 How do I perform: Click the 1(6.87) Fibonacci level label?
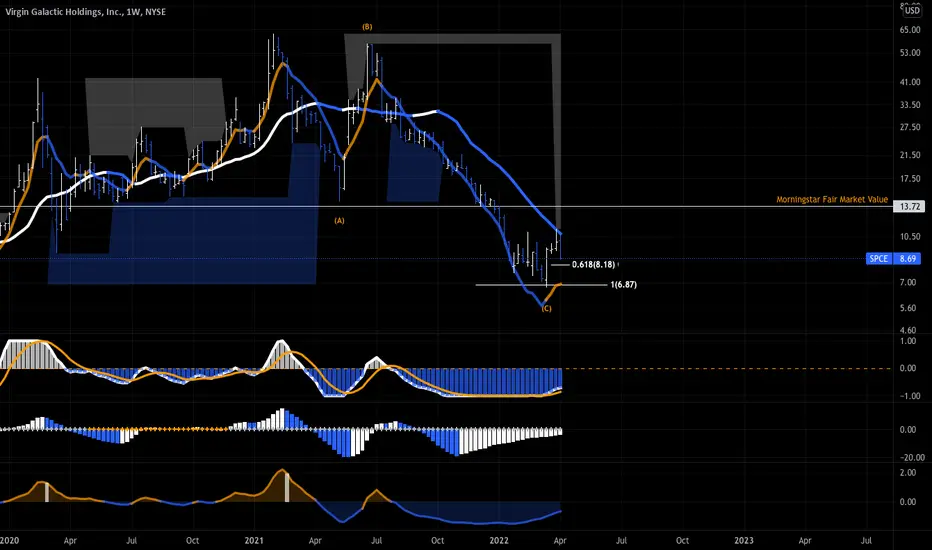click(624, 285)
